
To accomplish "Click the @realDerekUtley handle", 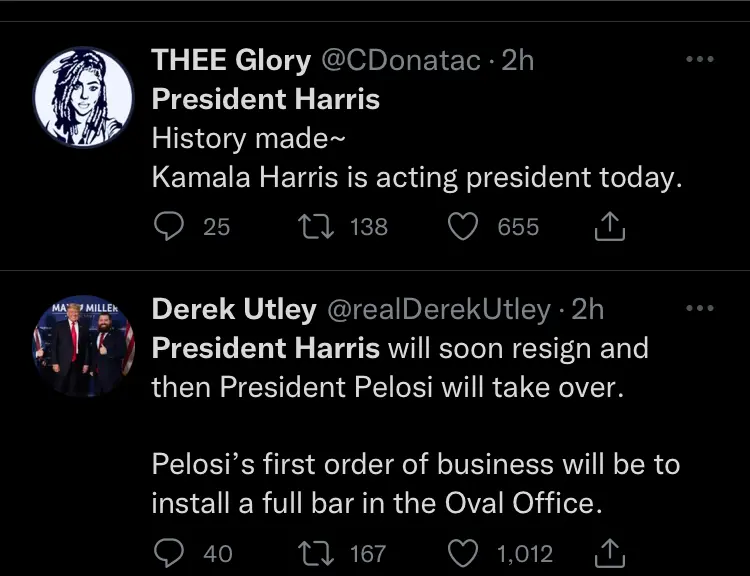I will tap(437, 310).
